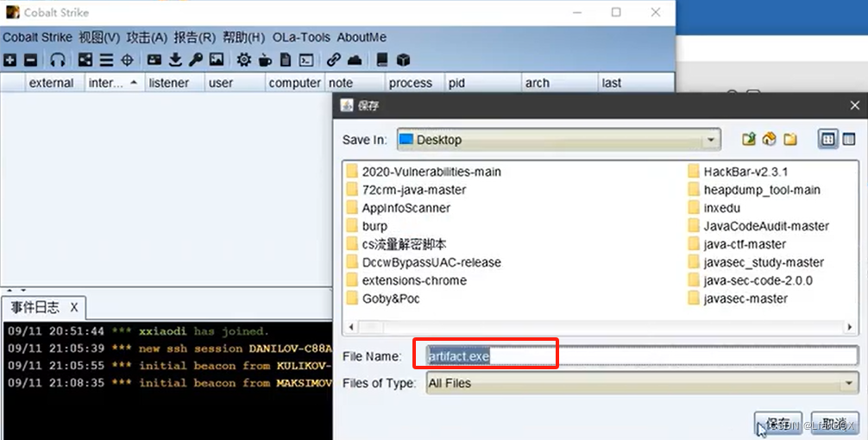Image resolution: width=868 pixels, height=440 pixels.
Task: Select the cs流量解密脚本 folder
Action: coord(396,244)
